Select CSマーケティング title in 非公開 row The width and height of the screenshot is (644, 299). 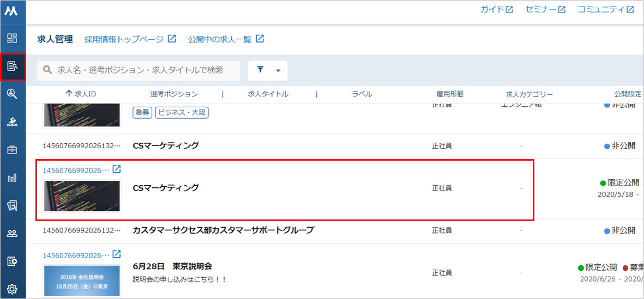166,145
